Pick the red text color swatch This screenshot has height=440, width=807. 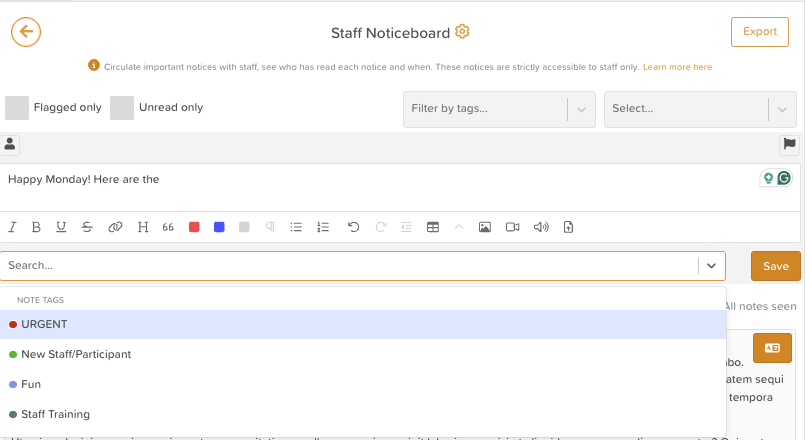(x=194, y=227)
